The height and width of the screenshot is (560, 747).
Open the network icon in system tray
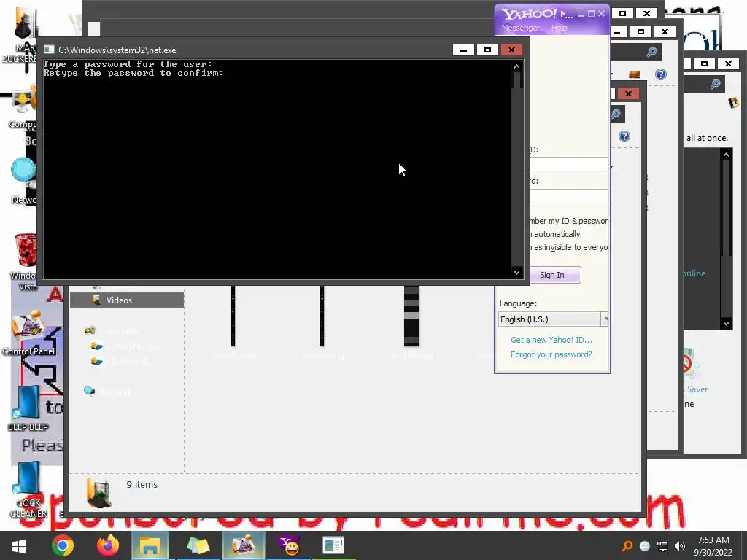[x=662, y=546]
